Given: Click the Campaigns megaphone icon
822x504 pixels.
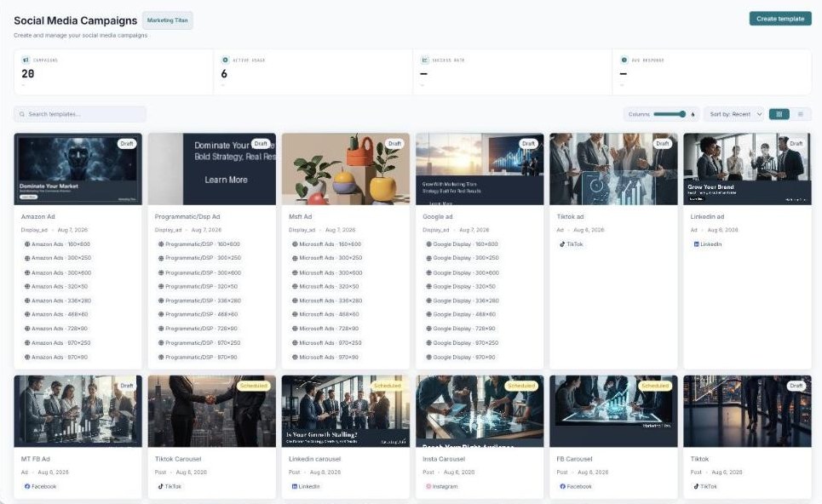Looking at the screenshot, I should [26, 60].
